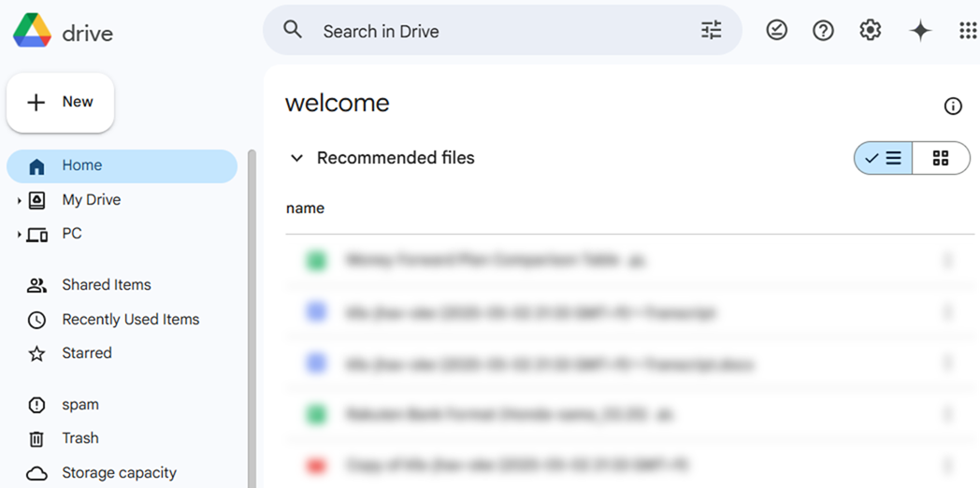Go to Home in sidebar

coord(122,166)
